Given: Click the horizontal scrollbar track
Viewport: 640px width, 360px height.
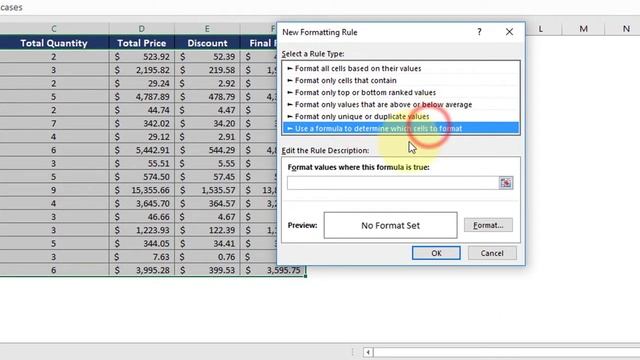Looking at the screenshot, I should click(507, 352).
